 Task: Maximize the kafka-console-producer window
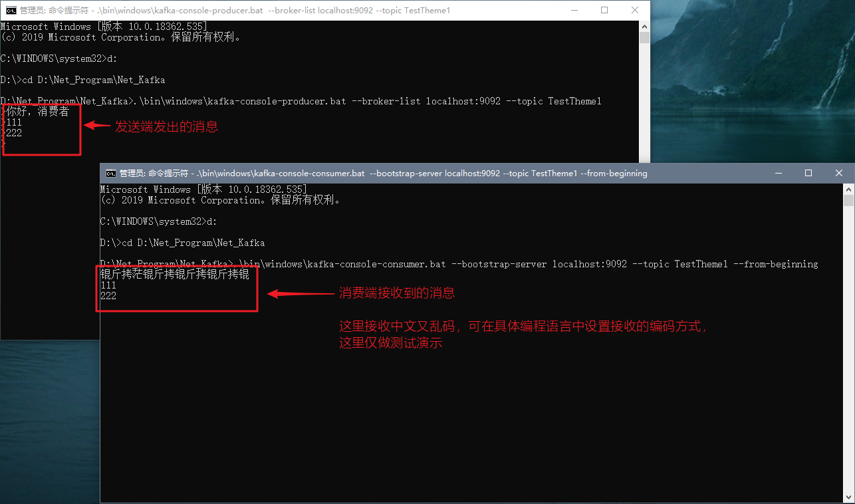[x=604, y=10]
